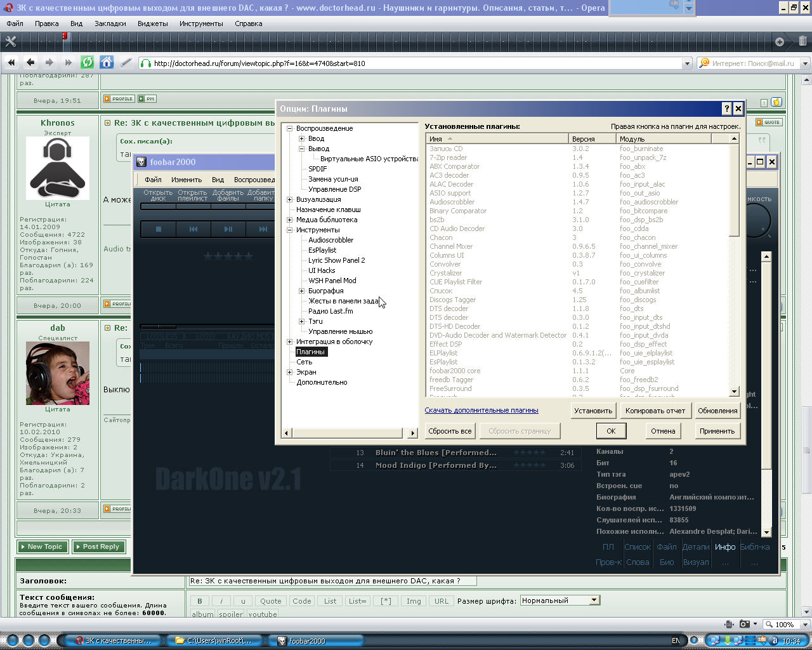The width and height of the screenshot is (812, 650).
Task: Click OK in the Options dialog
Action: (x=611, y=431)
